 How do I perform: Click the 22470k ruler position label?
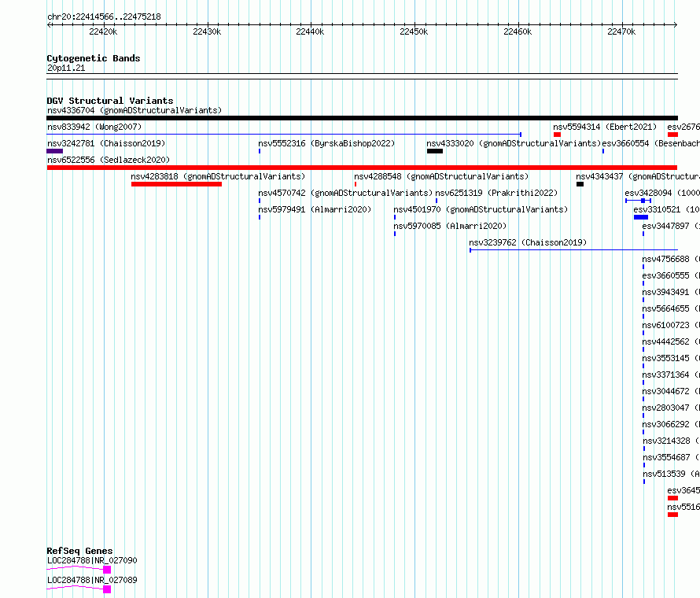pyautogui.click(x=621, y=31)
